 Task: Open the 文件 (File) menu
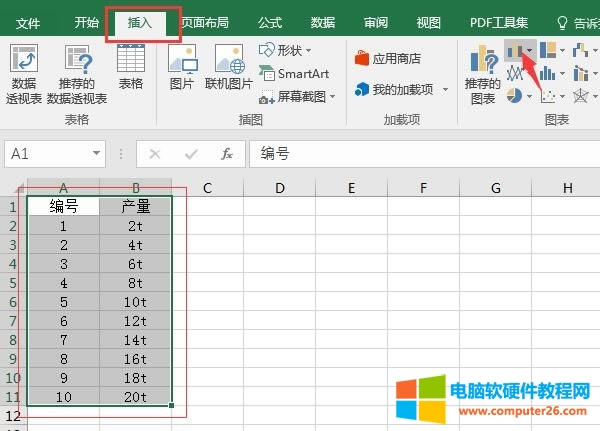point(29,22)
